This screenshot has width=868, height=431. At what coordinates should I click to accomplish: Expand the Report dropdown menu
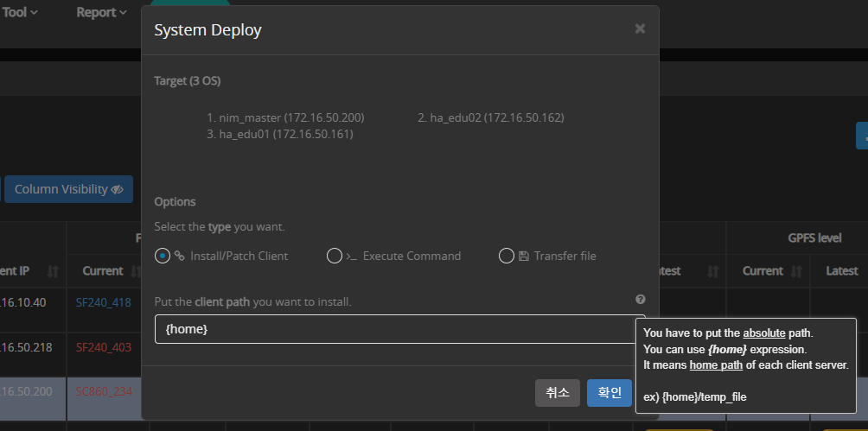coord(101,12)
